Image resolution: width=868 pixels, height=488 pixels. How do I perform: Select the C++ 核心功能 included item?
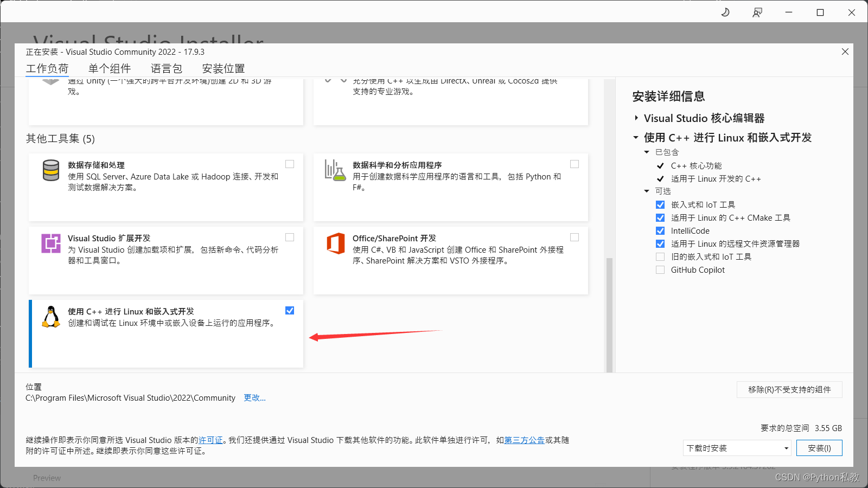tap(696, 165)
